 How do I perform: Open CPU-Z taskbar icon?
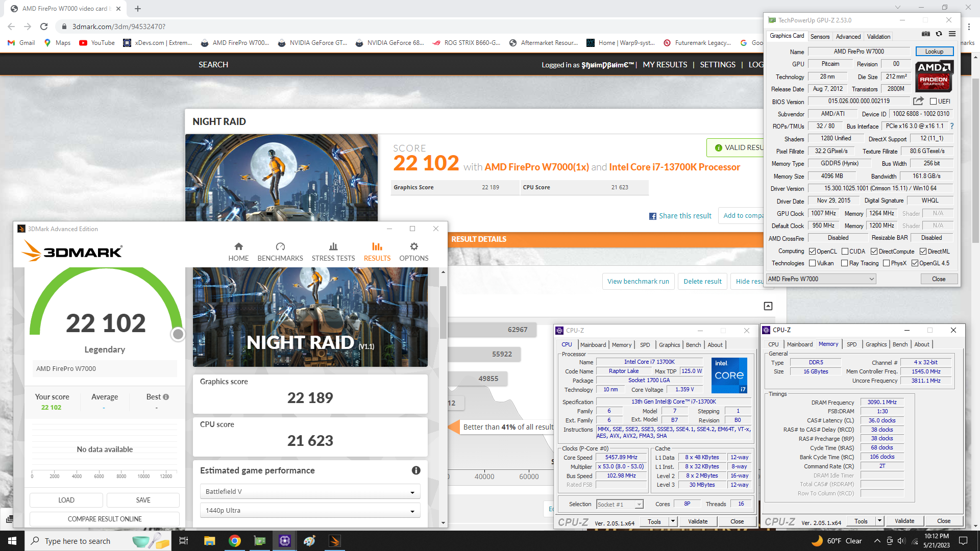pyautogui.click(x=285, y=541)
